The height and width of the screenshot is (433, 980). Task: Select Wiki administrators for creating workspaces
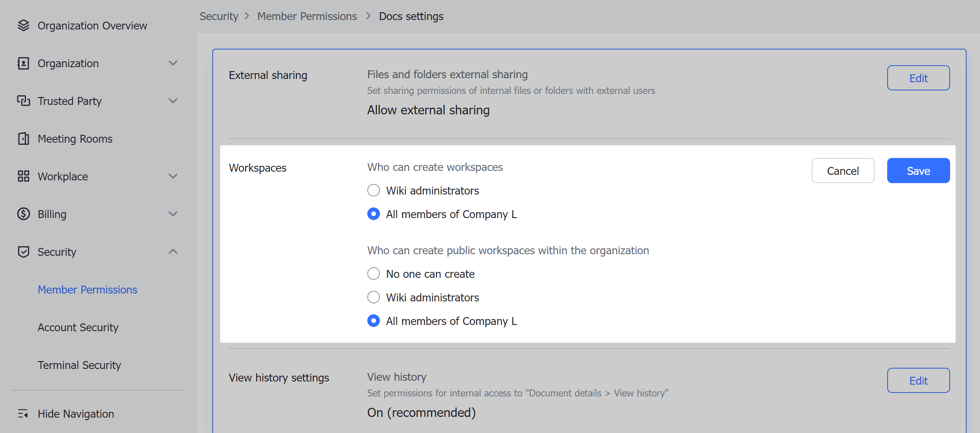tap(374, 191)
